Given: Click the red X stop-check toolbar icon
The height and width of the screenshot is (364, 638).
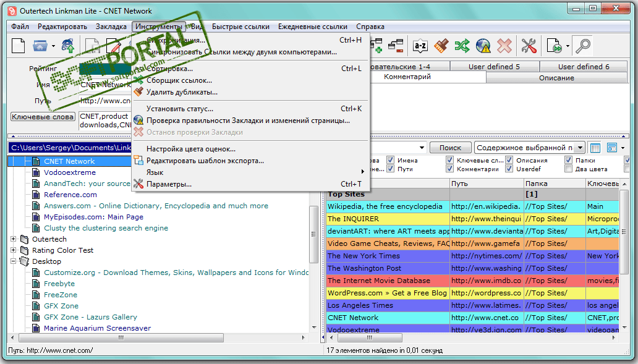Looking at the screenshot, I should 504,46.
